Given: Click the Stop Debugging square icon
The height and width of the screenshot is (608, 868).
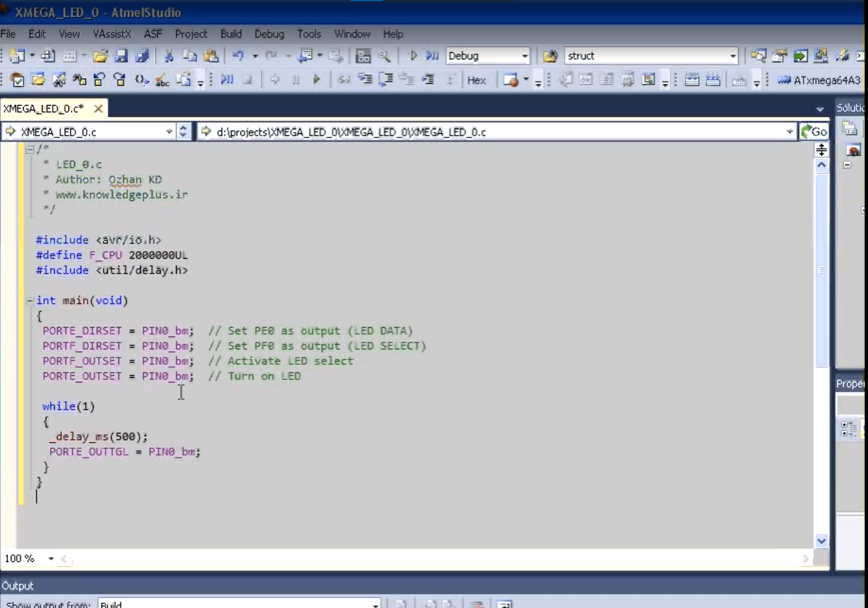Looking at the screenshot, I should point(247,80).
